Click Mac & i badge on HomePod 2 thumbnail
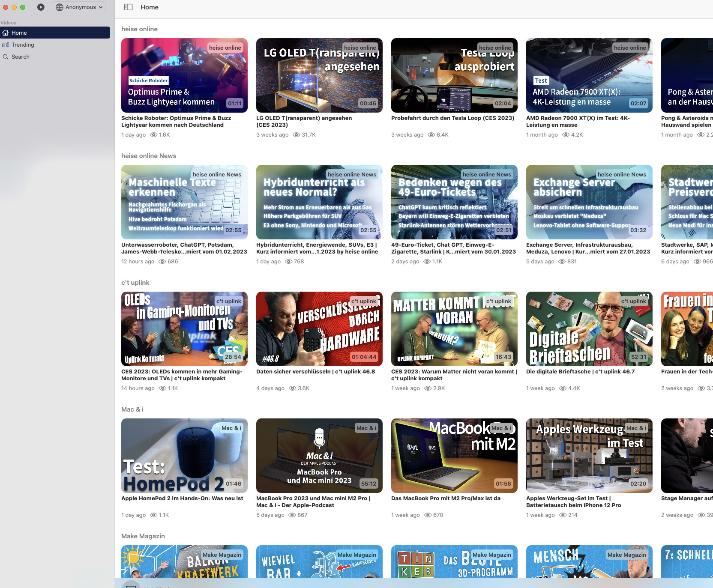This screenshot has width=713, height=588. coord(231,428)
